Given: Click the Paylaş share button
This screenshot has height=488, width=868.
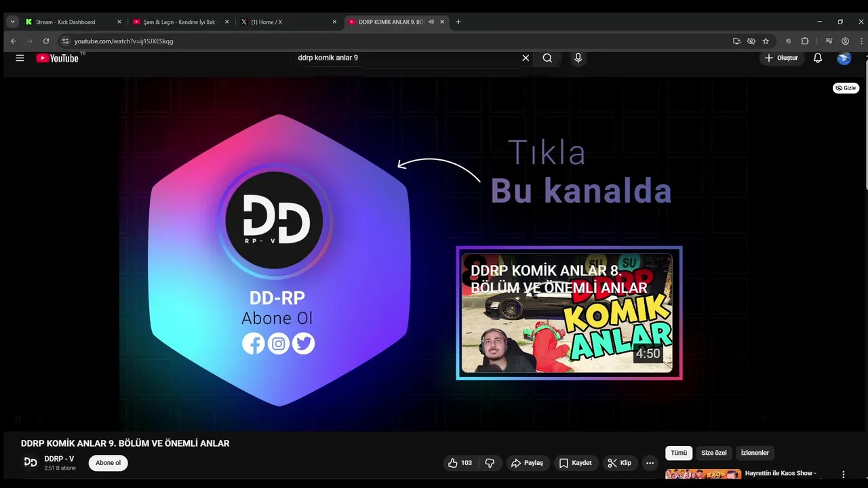Looking at the screenshot, I should pos(527,463).
